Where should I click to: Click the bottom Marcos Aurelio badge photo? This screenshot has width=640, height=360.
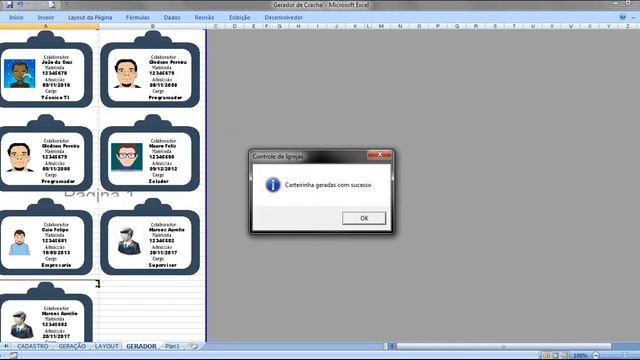pos(21,325)
